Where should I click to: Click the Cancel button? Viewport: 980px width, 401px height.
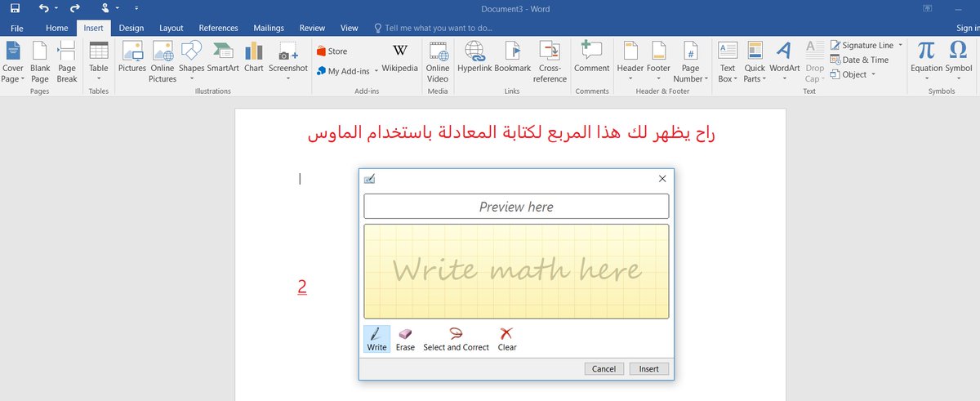[x=604, y=369]
